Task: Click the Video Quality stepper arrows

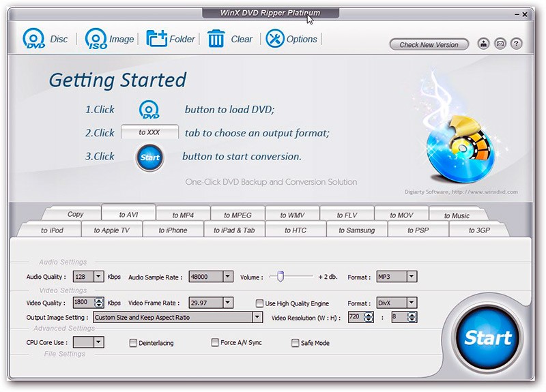Action: tap(99, 303)
